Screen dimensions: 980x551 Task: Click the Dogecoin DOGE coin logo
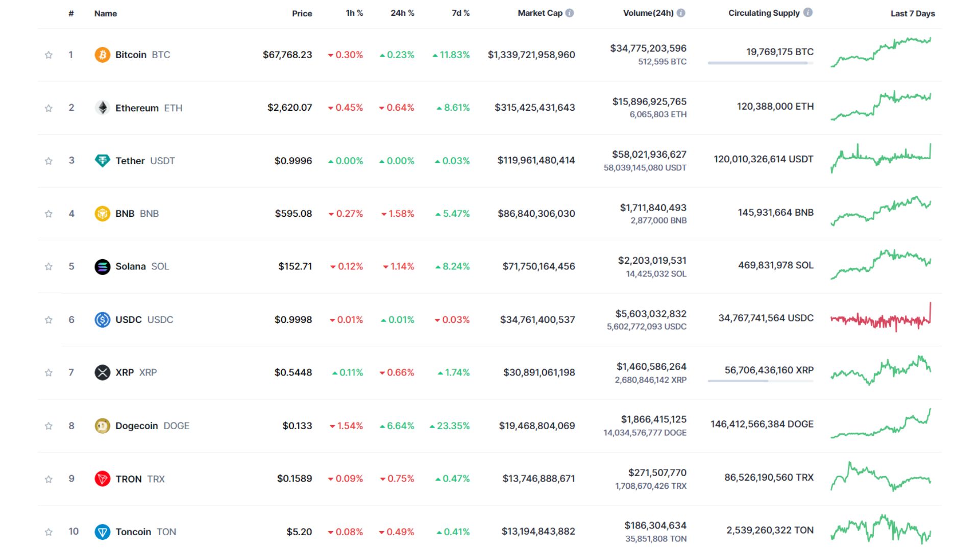tap(103, 425)
